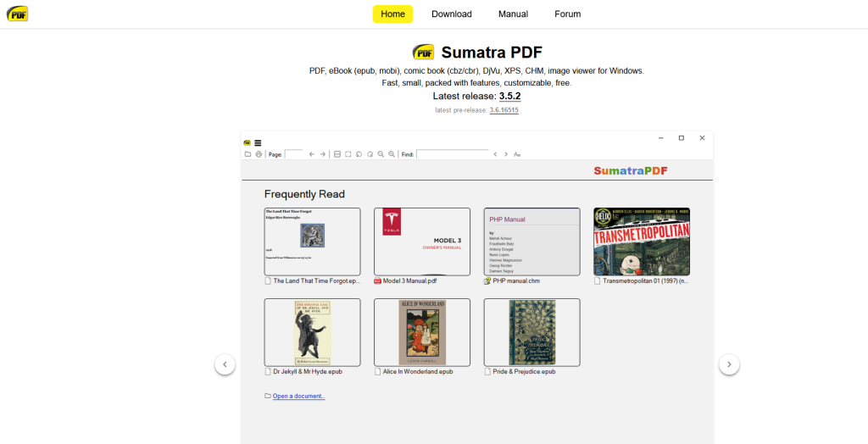Click into the Find text field
Image resolution: width=868 pixels, height=444 pixels.
click(453, 154)
